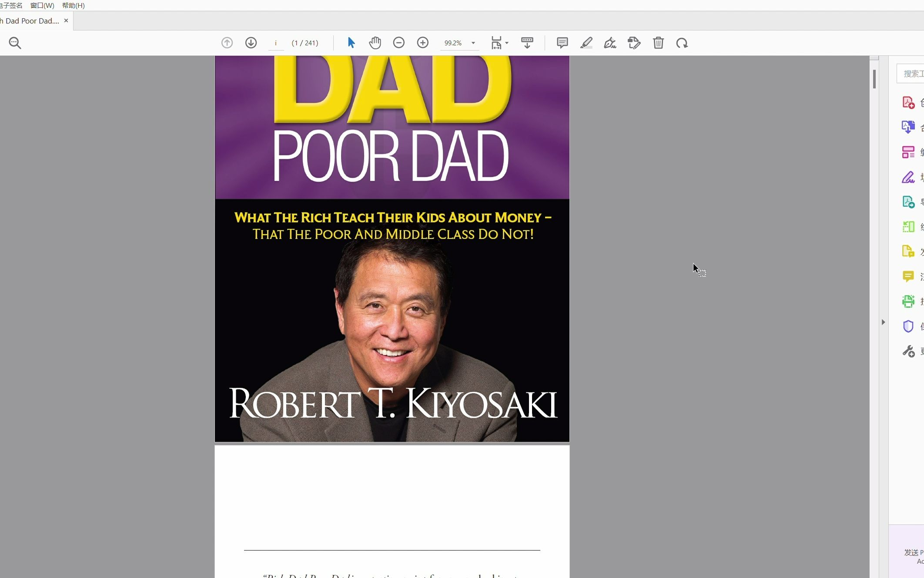
Task: Click the book cover page image
Action: (392, 249)
